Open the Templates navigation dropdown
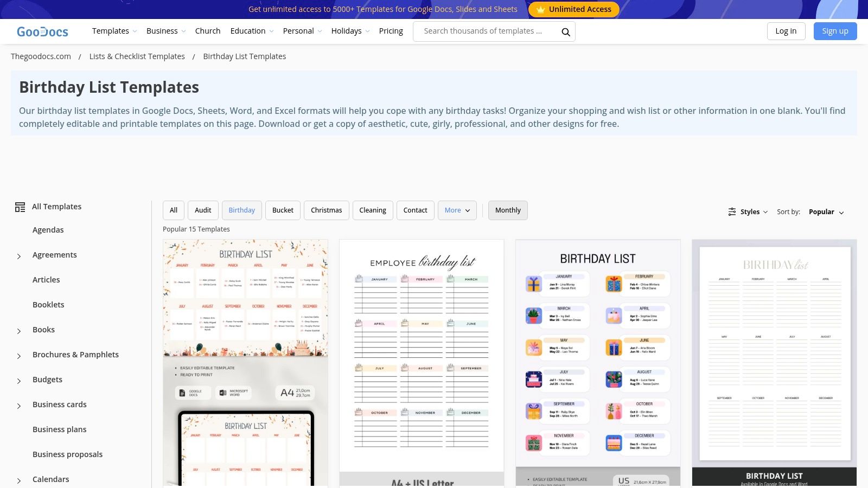Image resolution: width=868 pixels, height=488 pixels. 113,31
